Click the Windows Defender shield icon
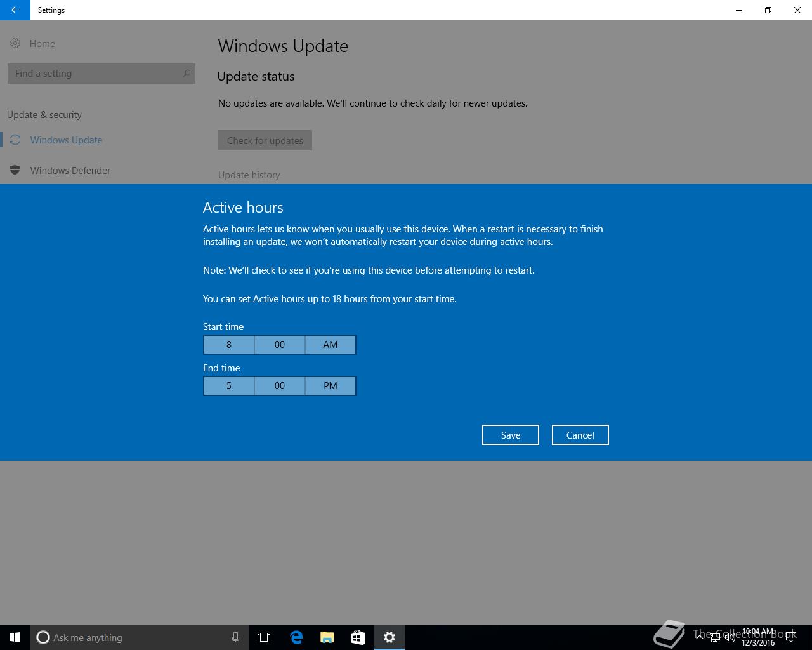The width and height of the screenshot is (812, 650). [15, 170]
